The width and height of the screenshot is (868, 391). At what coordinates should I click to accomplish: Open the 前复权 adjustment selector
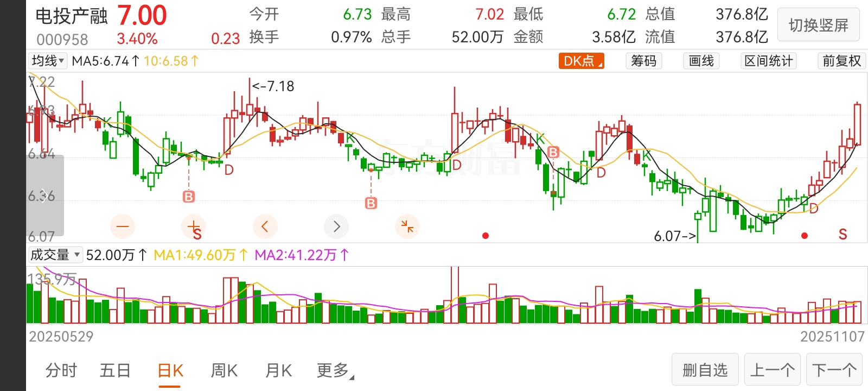(841, 61)
